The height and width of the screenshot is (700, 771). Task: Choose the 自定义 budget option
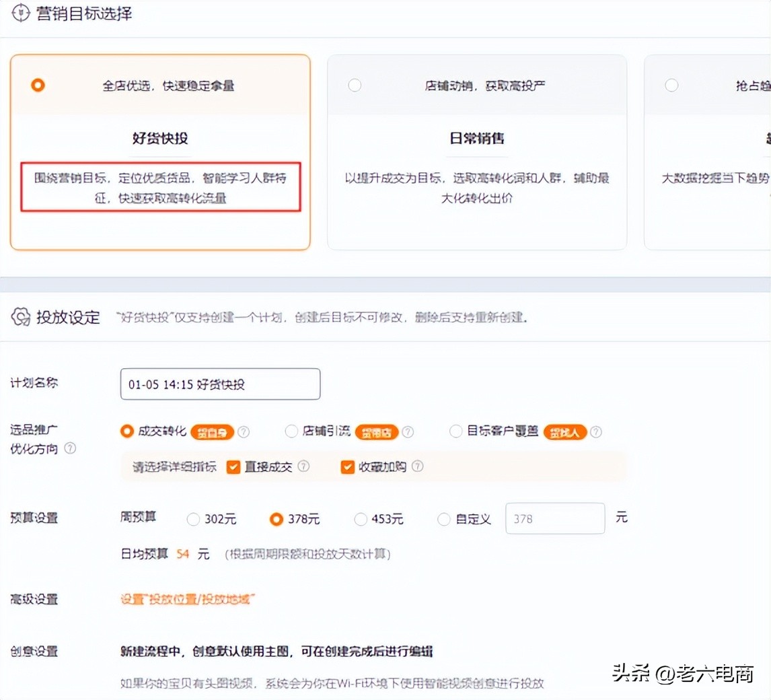point(444,519)
